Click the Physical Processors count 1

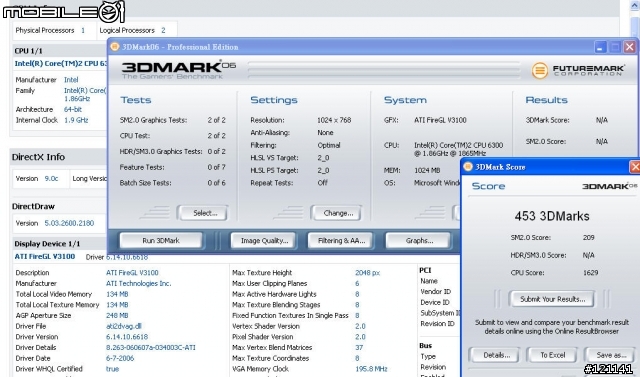pos(83,30)
